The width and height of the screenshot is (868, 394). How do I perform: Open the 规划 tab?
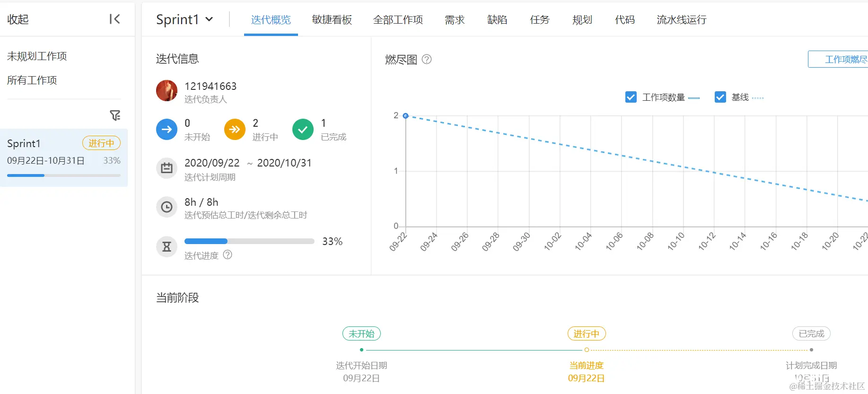tap(582, 19)
